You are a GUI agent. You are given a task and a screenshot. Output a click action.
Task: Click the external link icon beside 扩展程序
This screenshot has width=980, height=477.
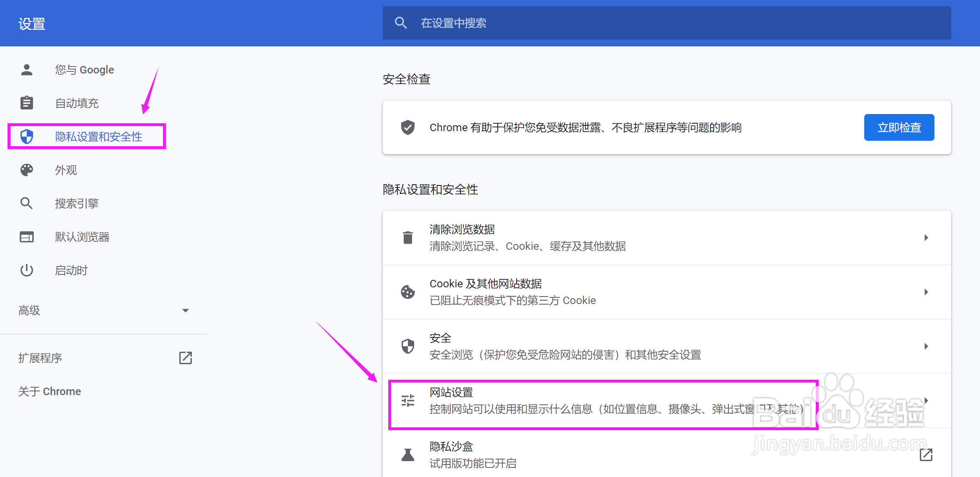186,358
